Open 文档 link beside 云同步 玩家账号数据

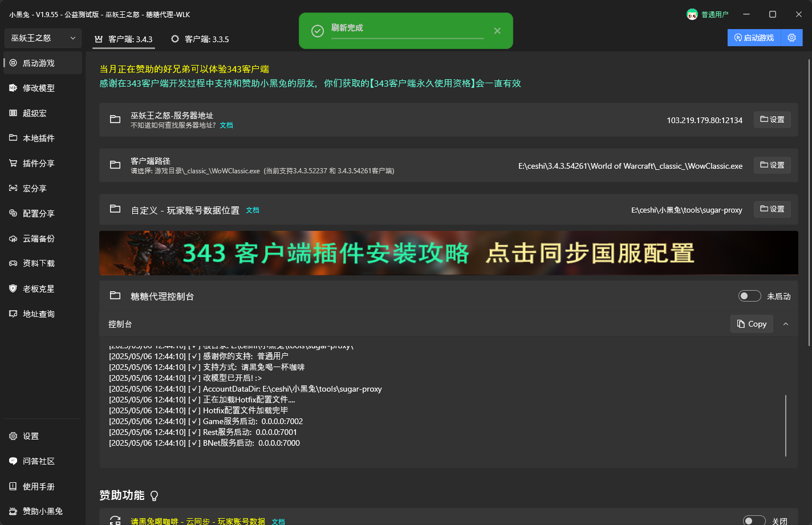[x=278, y=522]
